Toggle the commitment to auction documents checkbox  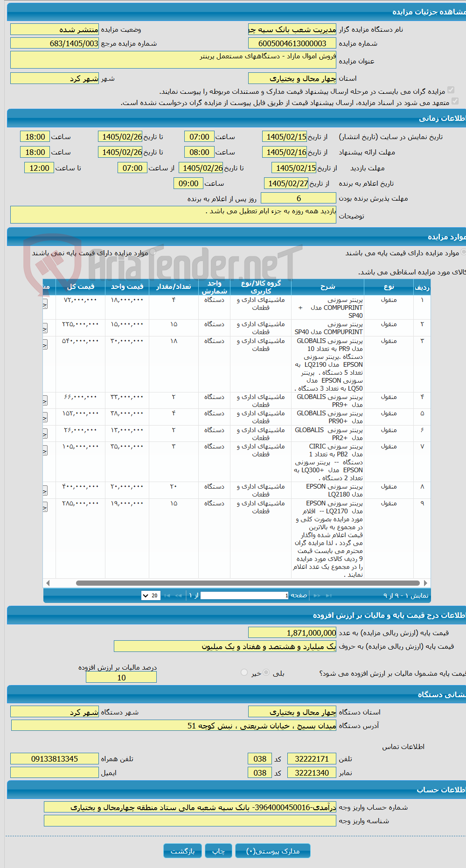tap(455, 101)
